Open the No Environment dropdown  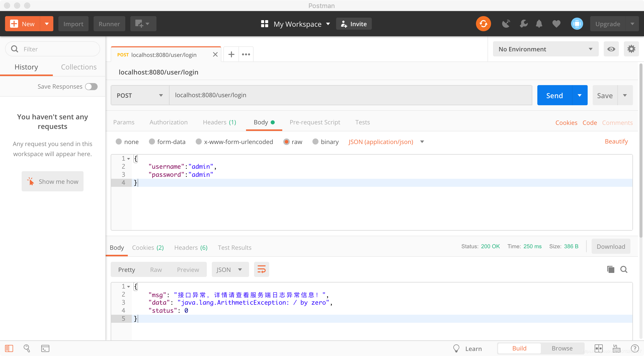pos(546,49)
